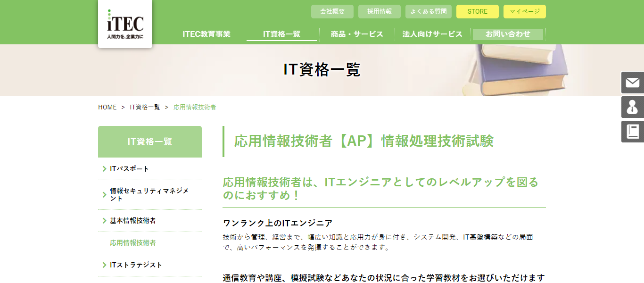Open ITパスポート sidebar link
644x283 pixels.
[x=150, y=169]
